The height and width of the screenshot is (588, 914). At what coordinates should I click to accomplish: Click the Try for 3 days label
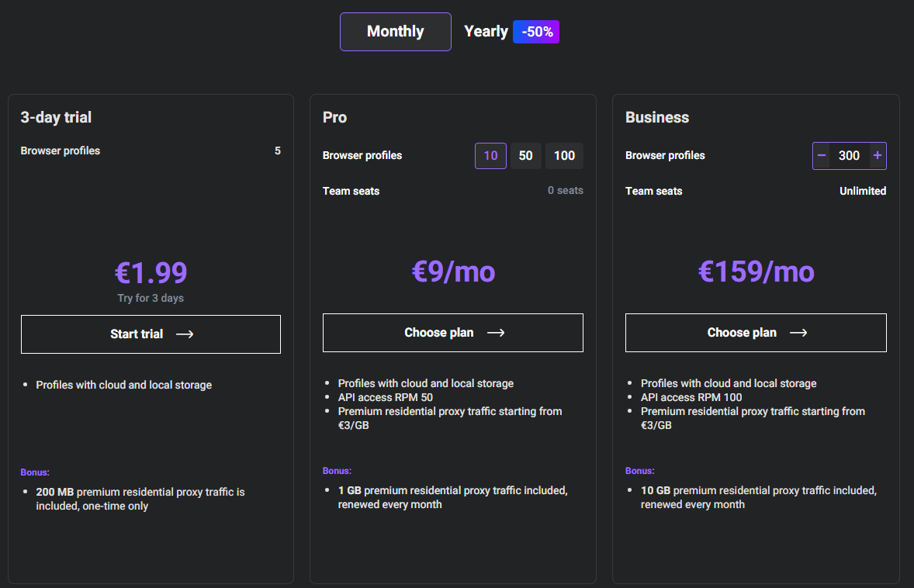151,298
